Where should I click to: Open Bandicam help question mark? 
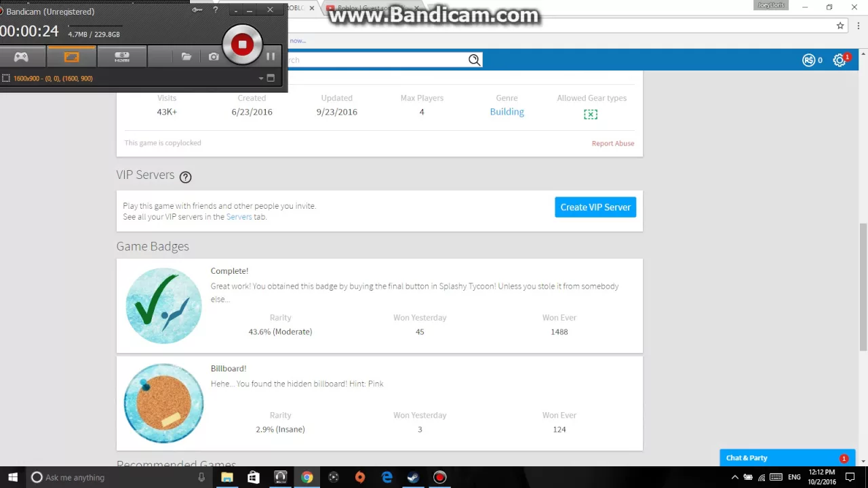coord(216,9)
